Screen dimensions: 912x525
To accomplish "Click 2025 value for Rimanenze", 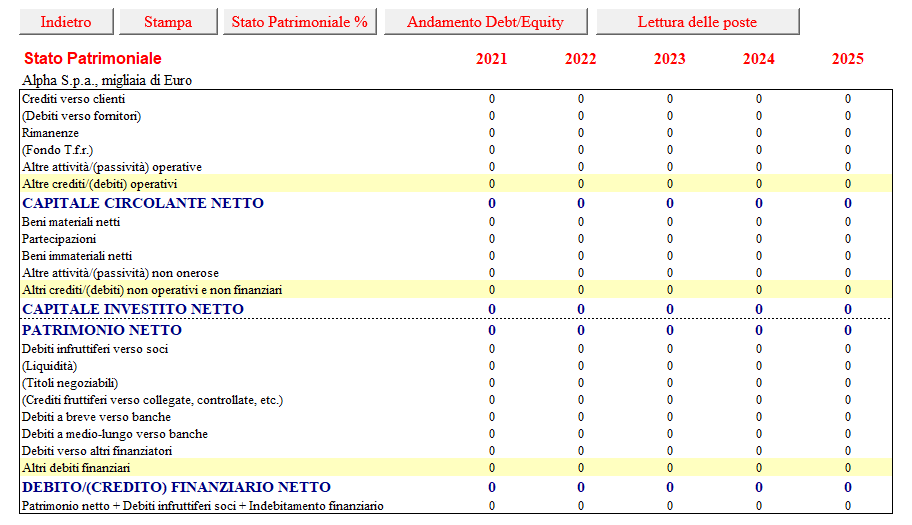I will [847, 133].
